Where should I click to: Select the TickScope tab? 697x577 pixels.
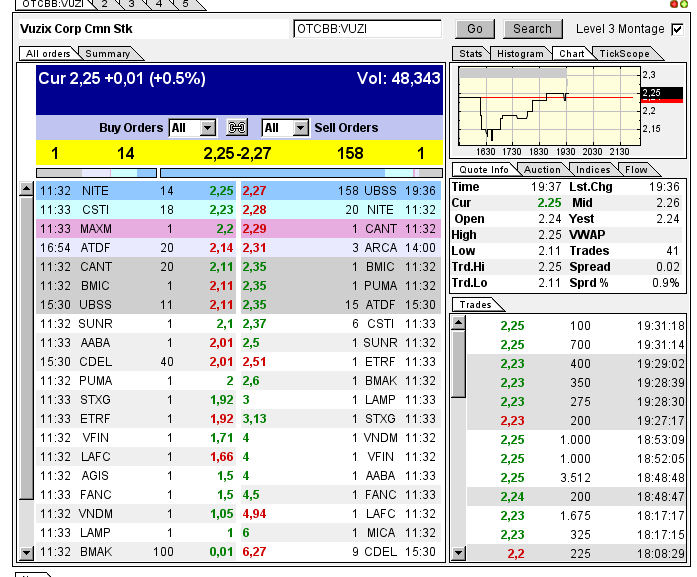point(624,54)
